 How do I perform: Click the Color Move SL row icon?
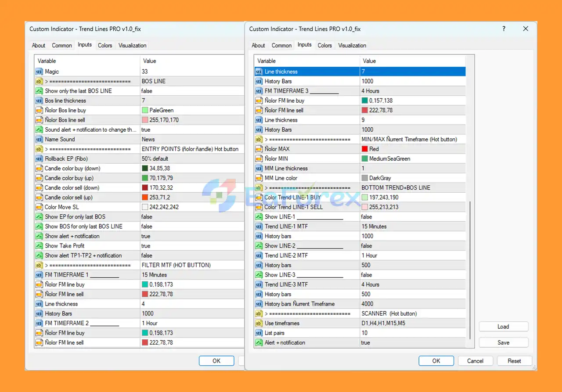(39, 207)
